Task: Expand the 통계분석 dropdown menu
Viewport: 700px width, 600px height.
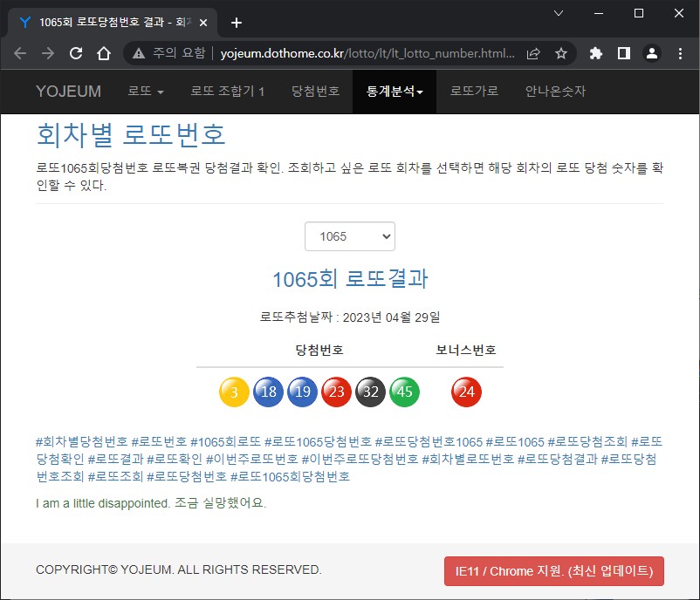Action: point(395,92)
